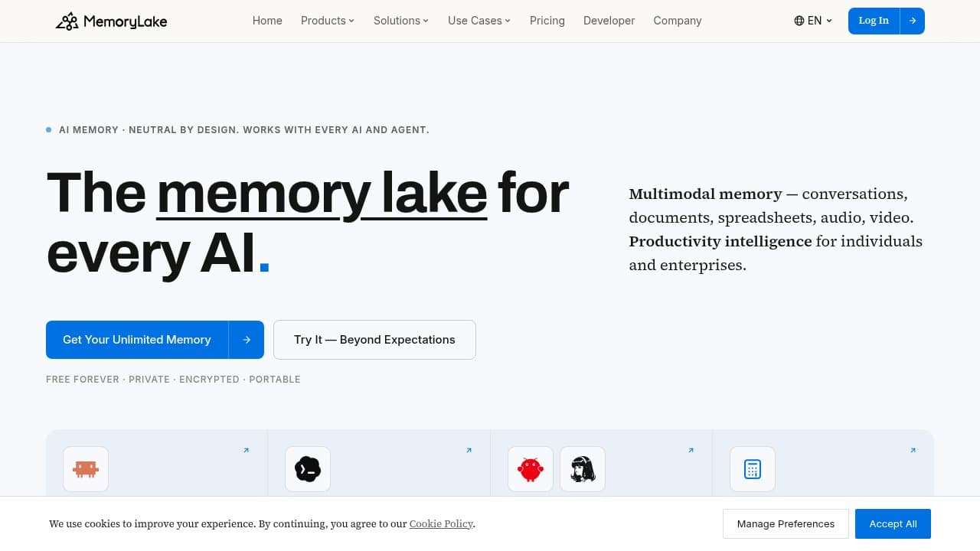Click external arrow on calculator card

click(913, 450)
